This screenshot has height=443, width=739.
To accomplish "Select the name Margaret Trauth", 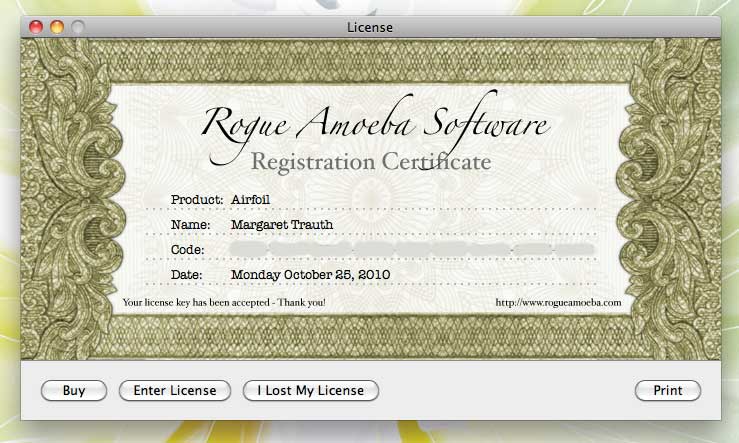I will pos(282,224).
